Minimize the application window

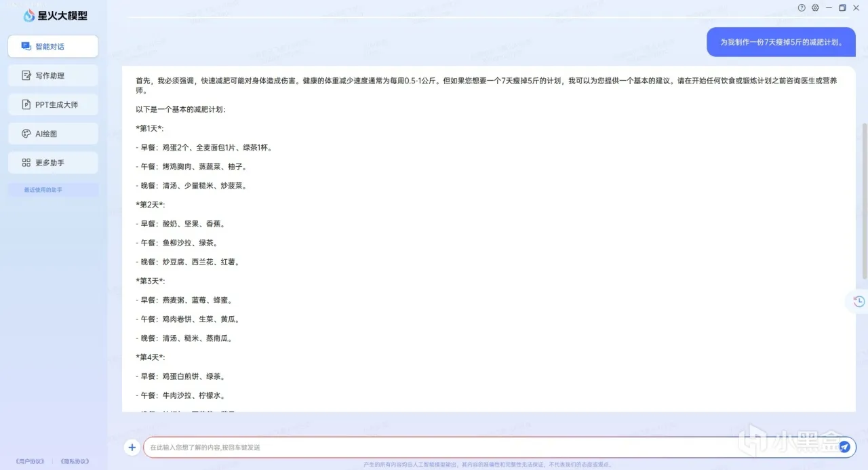(829, 7)
